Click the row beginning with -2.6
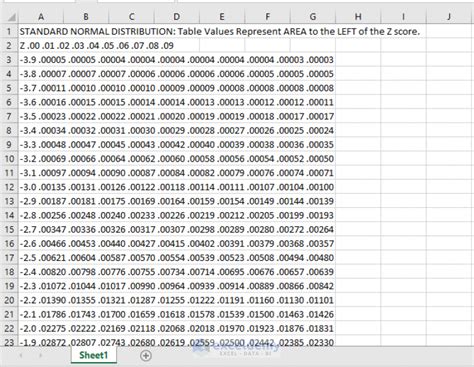The height and width of the screenshot is (367, 474). (x=177, y=244)
